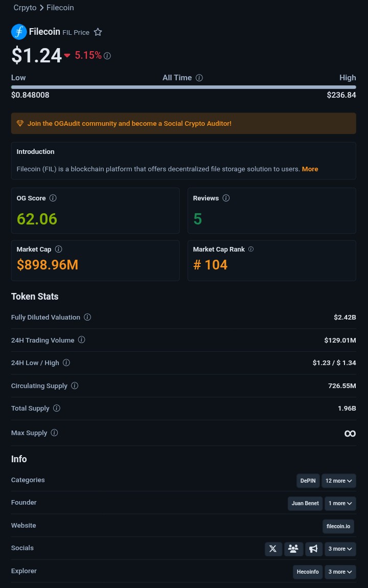Click the info icon next to Reviews
Image resolution: width=368 pixels, height=588 pixels.
226,198
